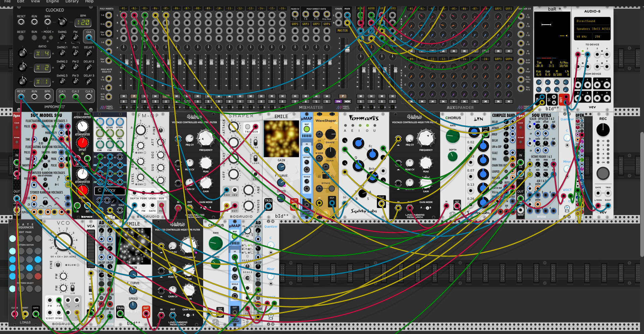Screen dimensions: 644x334
Task: Click the EMILE golden image display
Action: pos(281,138)
